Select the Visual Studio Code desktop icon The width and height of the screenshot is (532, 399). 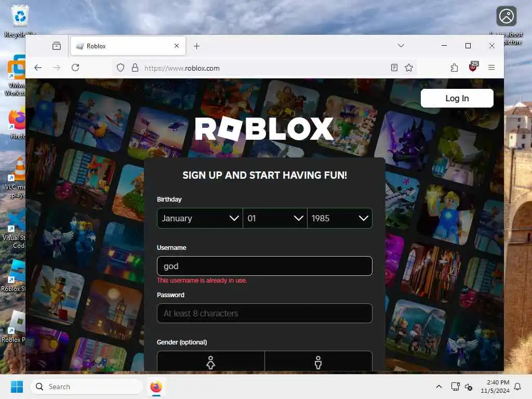(14, 229)
